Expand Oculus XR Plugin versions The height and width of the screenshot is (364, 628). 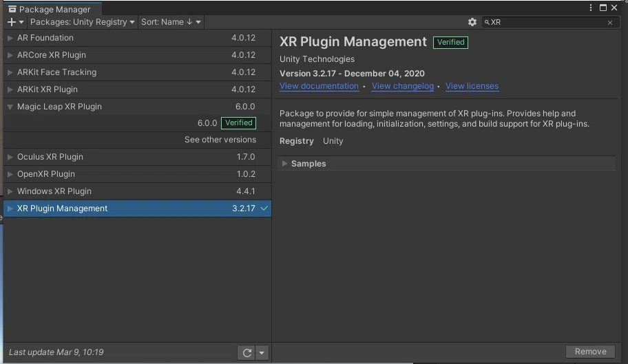[10, 157]
